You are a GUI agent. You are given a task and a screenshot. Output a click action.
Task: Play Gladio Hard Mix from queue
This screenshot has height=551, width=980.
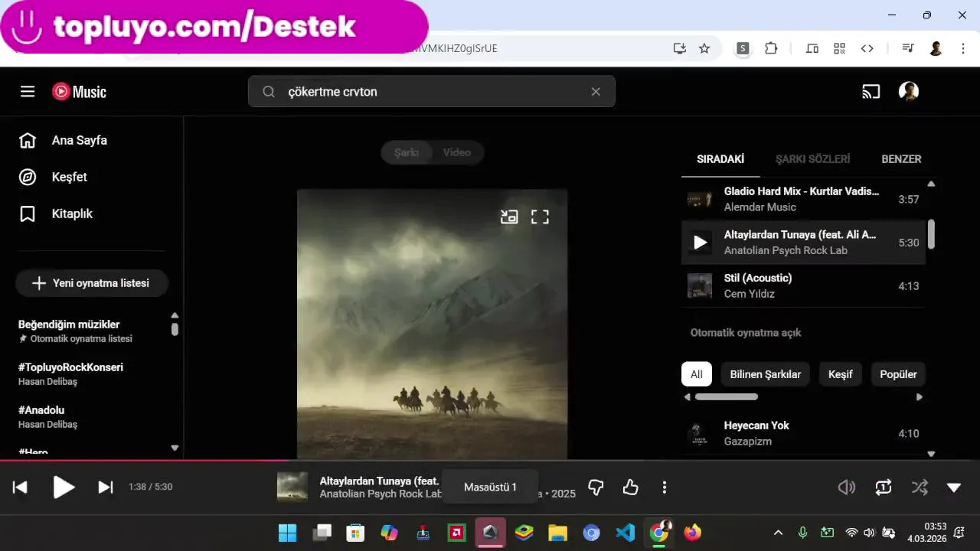[x=802, y=199]
